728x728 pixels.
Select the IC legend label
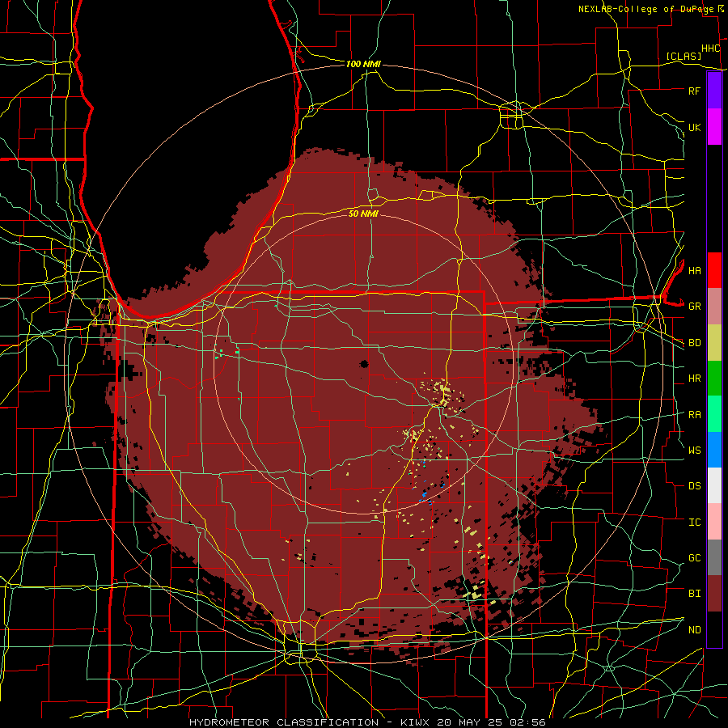click(694, 523)
